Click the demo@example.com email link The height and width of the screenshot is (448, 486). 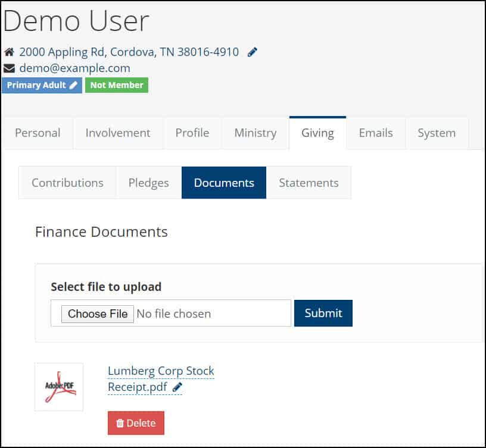point(74,68)
